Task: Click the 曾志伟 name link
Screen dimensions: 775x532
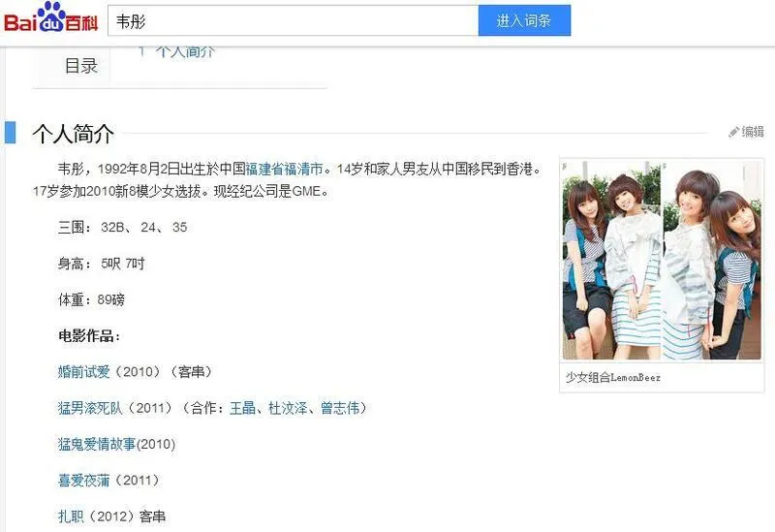Action: click(340, 408)
